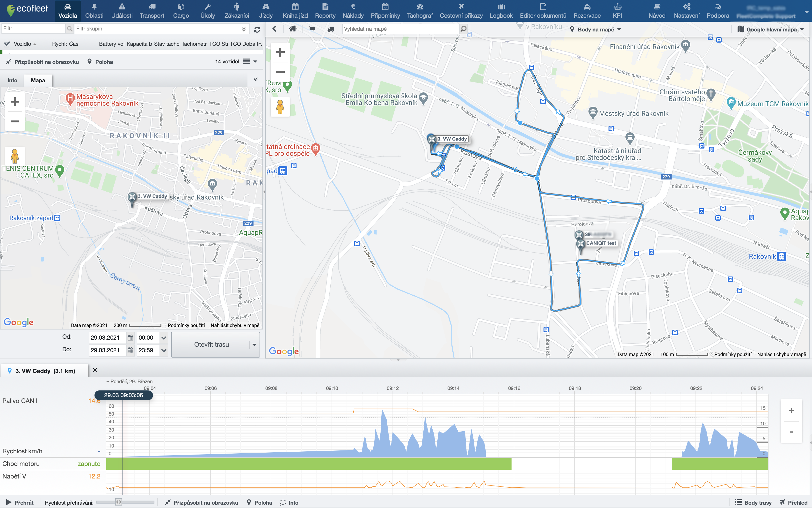Click the Od date field 29.03.2021
Image resolution: width=812 pixels, height=508 pixels.
(x=107, y=338)
